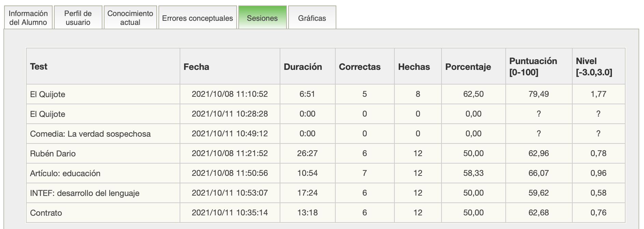The width and height of the screenshot is (644, 229).
Task: Click the active Sesiones tab
Action: [x=262, y=18]
